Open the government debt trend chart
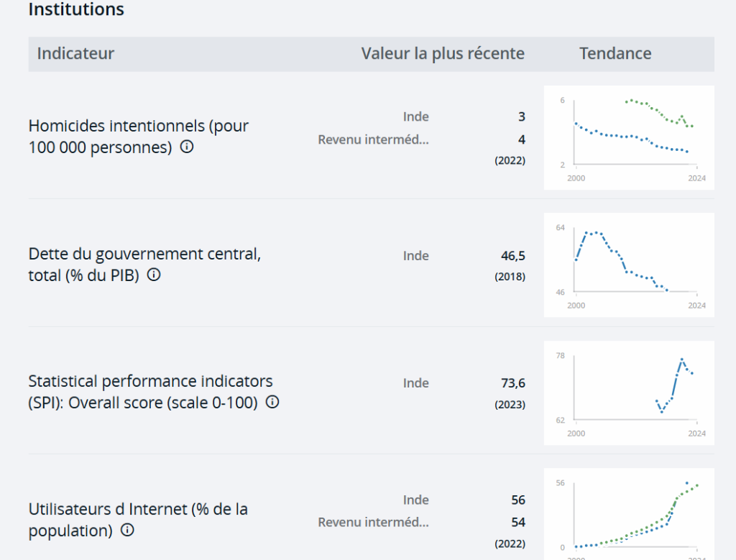Viewport: 736px width, 560px height. click(x=629, y=265)
